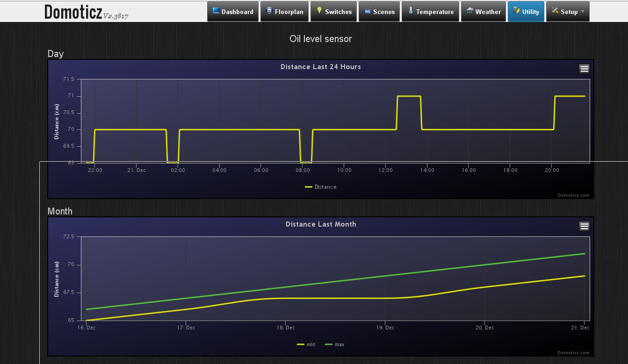Click the yellow min legend line swatch
Image resolution: width=628 pixels, height=364 pixels.
[300, 344]
